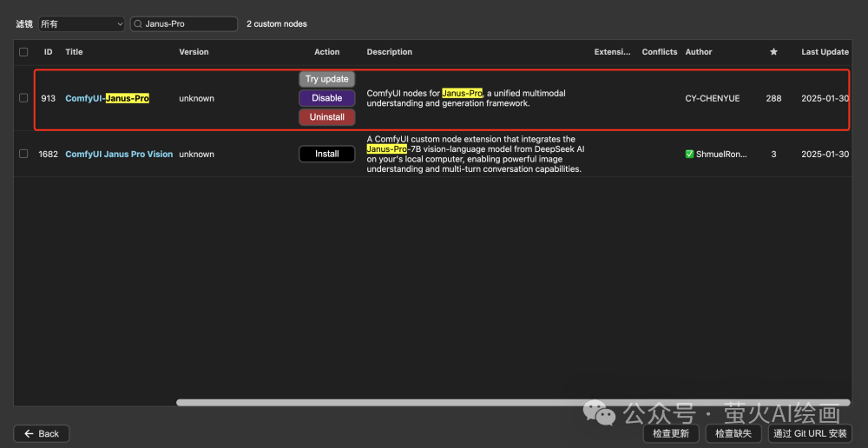The width and height of the screenshot is (868, 448).
Task: Select 2025-01-30 date for Janus Pro Vision
Action: (825, 154)
